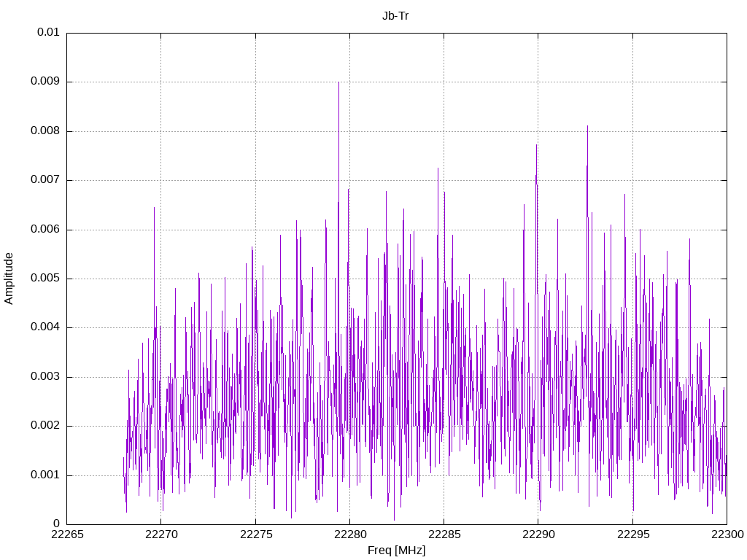The height and width of the screenshot is (560, 747).
Task: Click the peak just before 22290 MHz
Action: 536,146
